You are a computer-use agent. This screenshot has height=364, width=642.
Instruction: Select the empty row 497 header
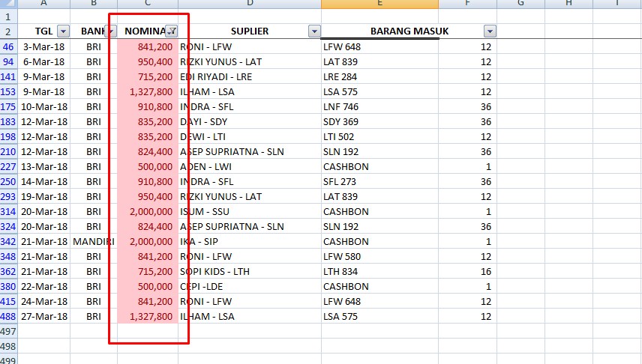point(8,331)
